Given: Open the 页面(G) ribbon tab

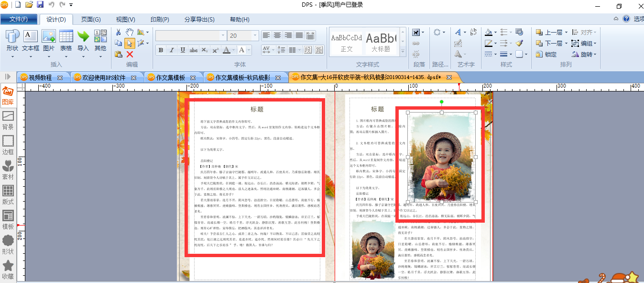Looking at the screenshot, I should pos(91,20).
